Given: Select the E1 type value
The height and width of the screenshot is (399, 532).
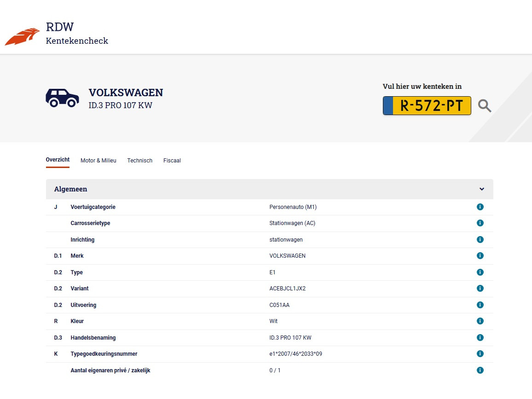Looking at the screenshot, I should click(x=272, y=272).
